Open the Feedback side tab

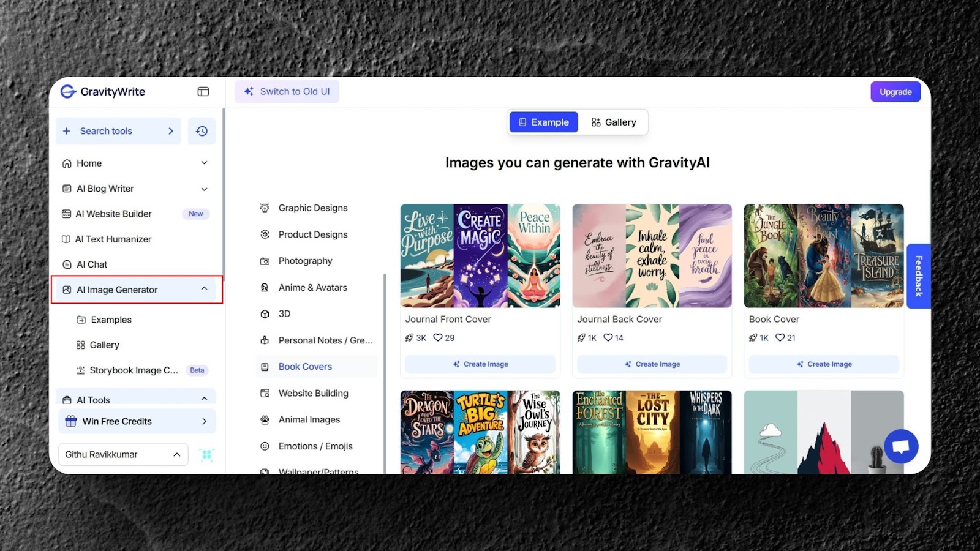pos(919,276)
